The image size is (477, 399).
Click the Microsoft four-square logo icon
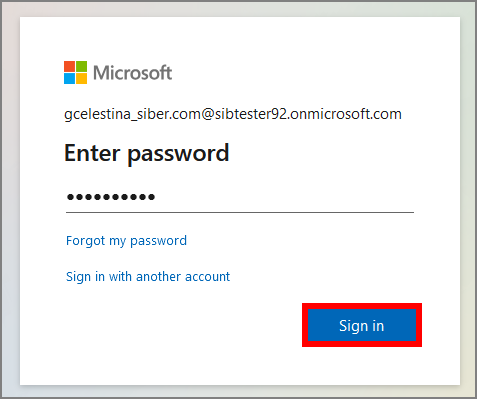point(76,72)
